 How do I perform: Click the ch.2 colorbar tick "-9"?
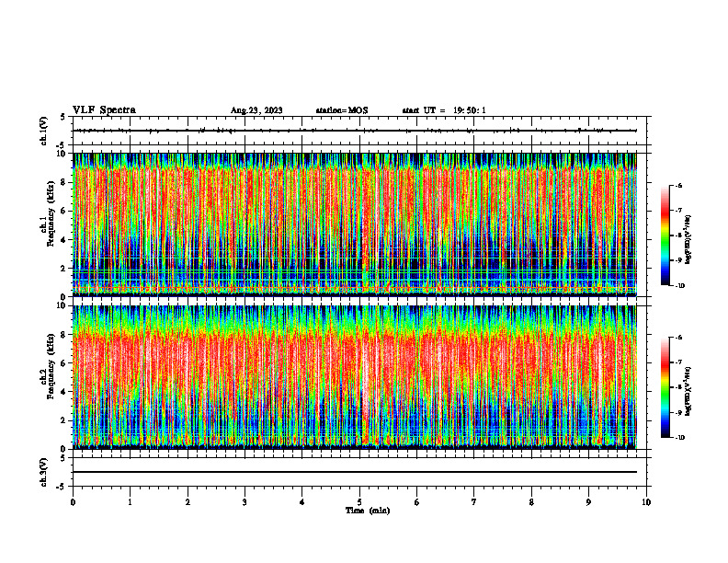coord(678,412)
